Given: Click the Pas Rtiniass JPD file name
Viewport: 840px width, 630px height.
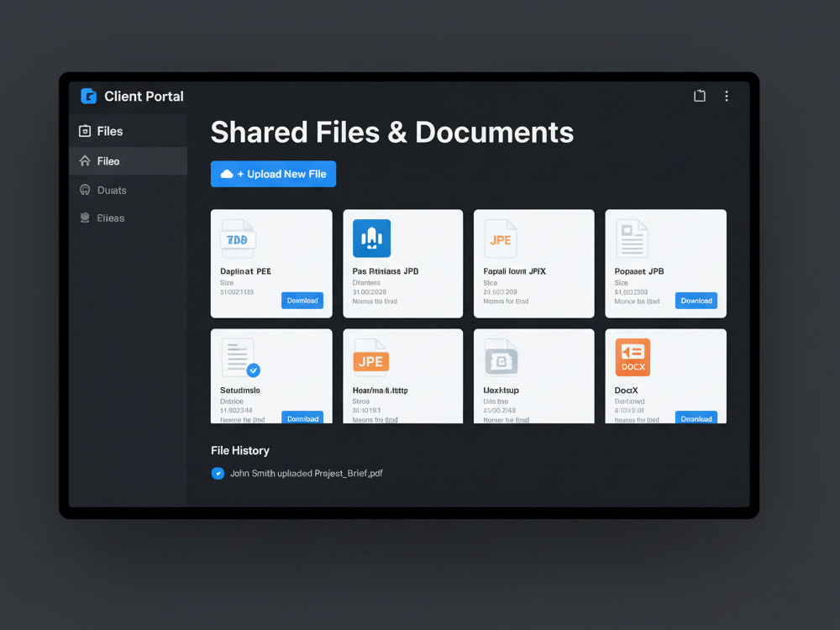Looking at the screenshot, I should [x=386, y=271].
